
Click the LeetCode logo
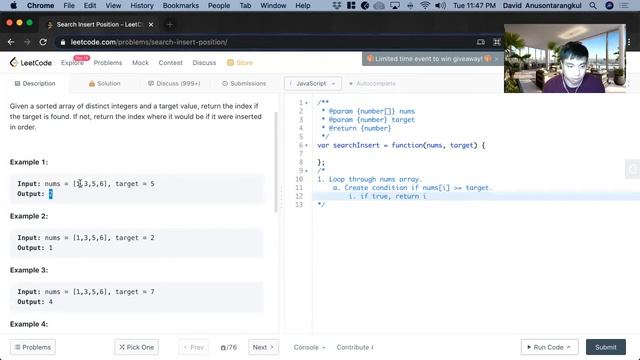[31, 62]
